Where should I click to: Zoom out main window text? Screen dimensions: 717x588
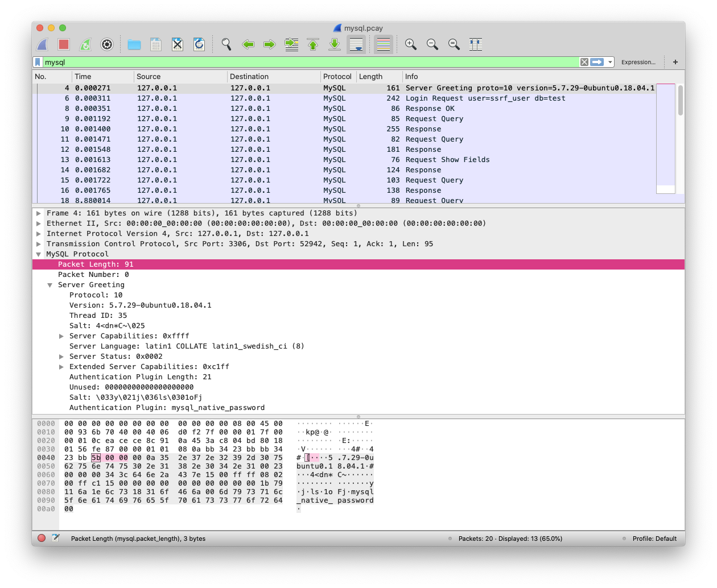point(432,44)
